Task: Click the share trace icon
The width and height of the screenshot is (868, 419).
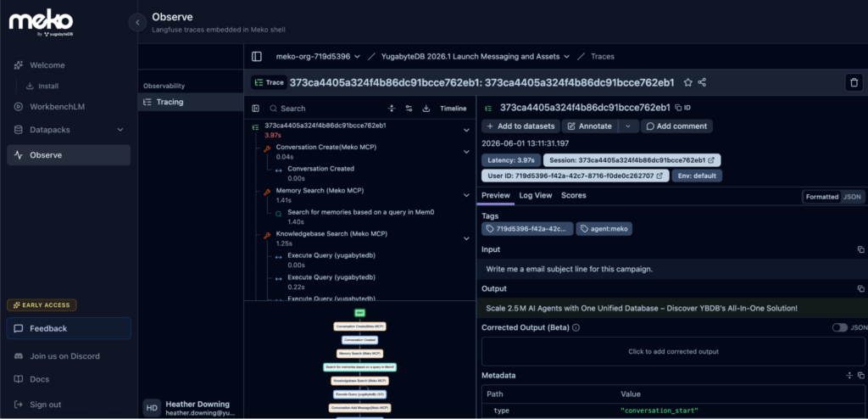Action: [702, 82]
